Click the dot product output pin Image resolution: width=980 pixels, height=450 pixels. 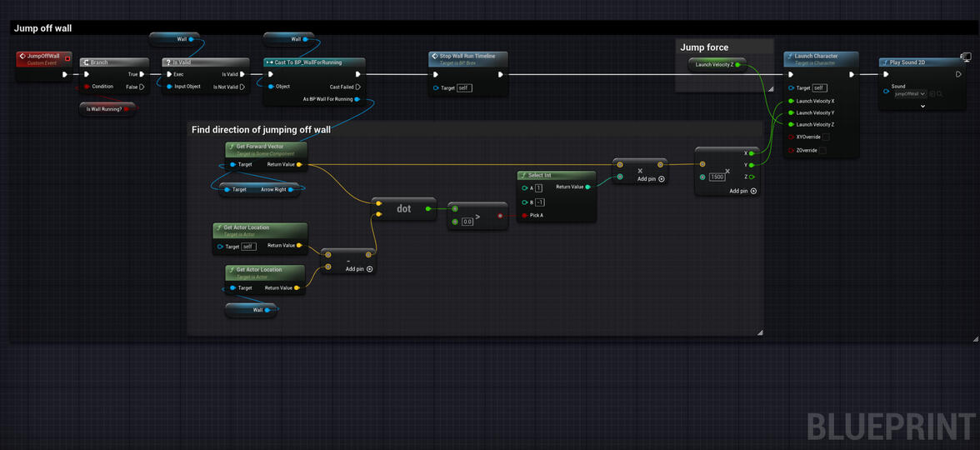[428, 208]
